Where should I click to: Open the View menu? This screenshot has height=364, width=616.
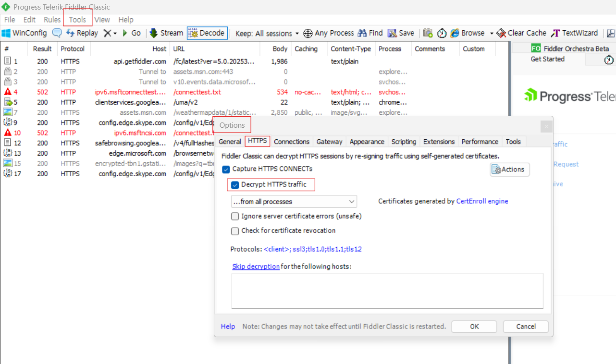(x=102, y=20)
